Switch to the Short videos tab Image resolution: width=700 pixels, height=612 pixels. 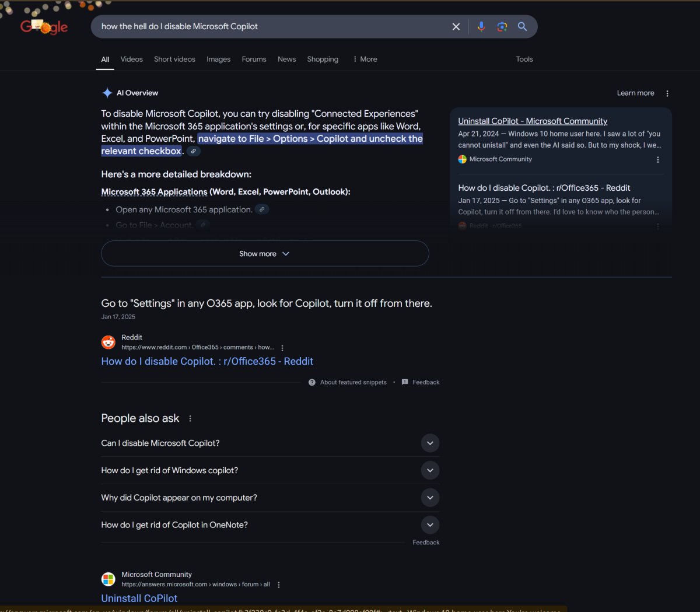[x=174, y=60]
